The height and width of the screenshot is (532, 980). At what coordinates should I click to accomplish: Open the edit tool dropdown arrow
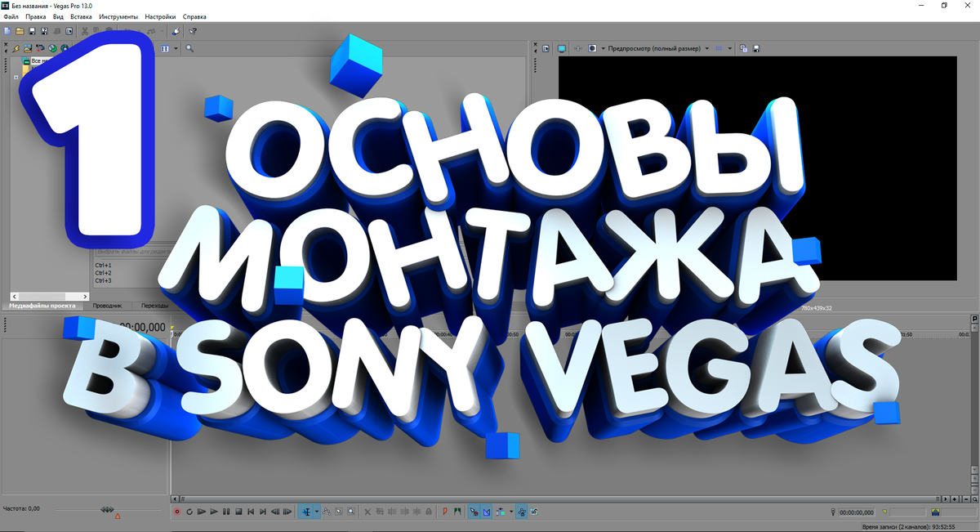click(316, 512)
